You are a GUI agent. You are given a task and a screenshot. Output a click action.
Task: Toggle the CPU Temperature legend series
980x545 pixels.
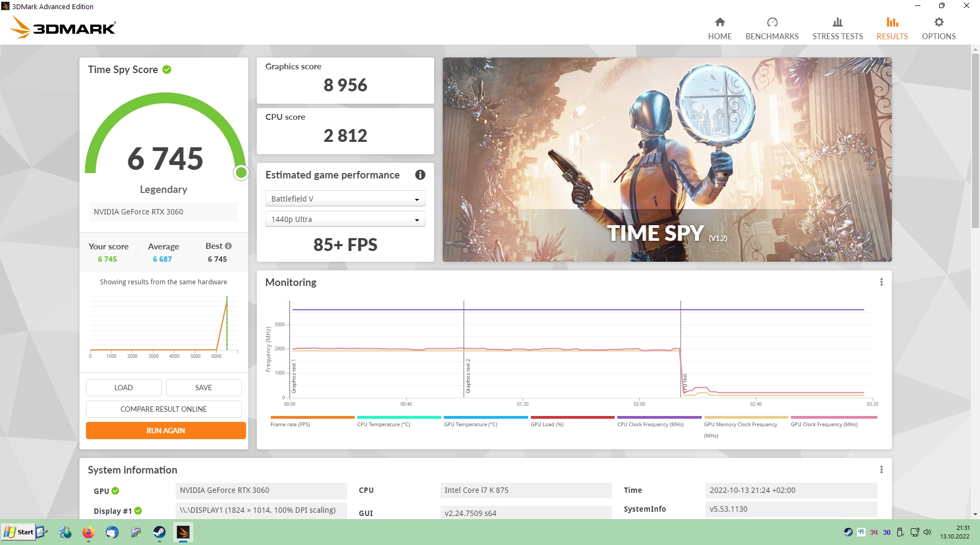tap(399, 421)
